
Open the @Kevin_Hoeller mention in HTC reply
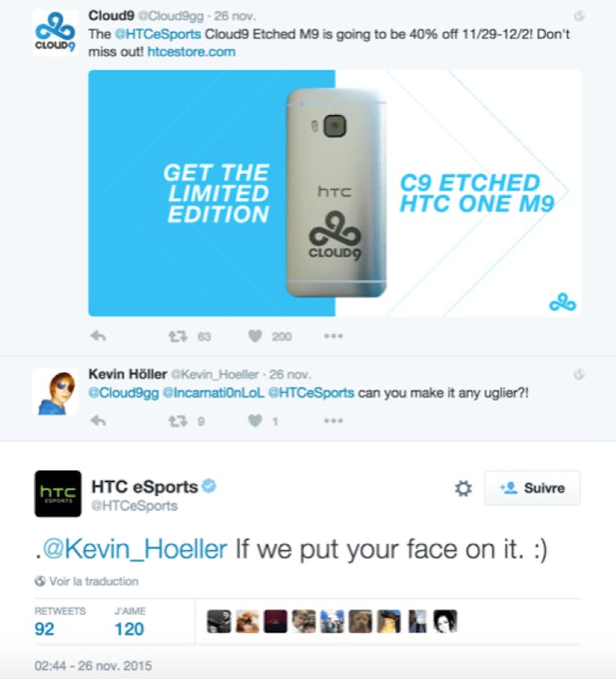point(135,549)
